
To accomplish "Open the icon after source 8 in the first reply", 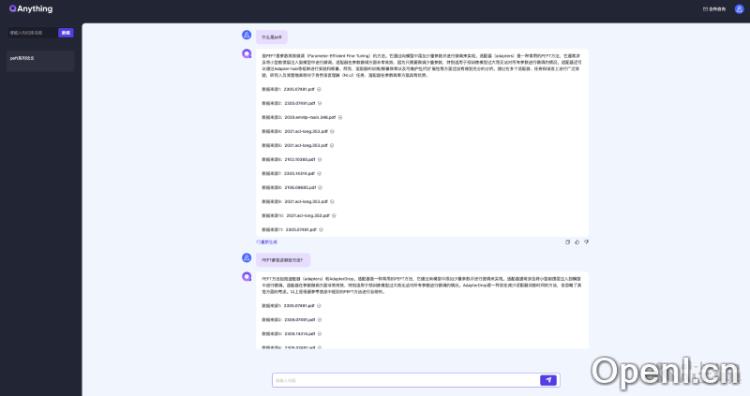I will pos(320,187).
